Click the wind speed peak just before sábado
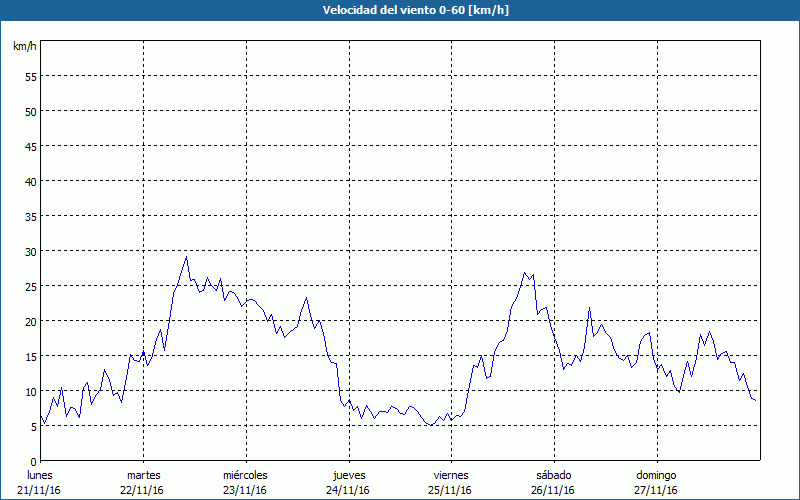This screenshot has height=500, width=800. [524, 272]
